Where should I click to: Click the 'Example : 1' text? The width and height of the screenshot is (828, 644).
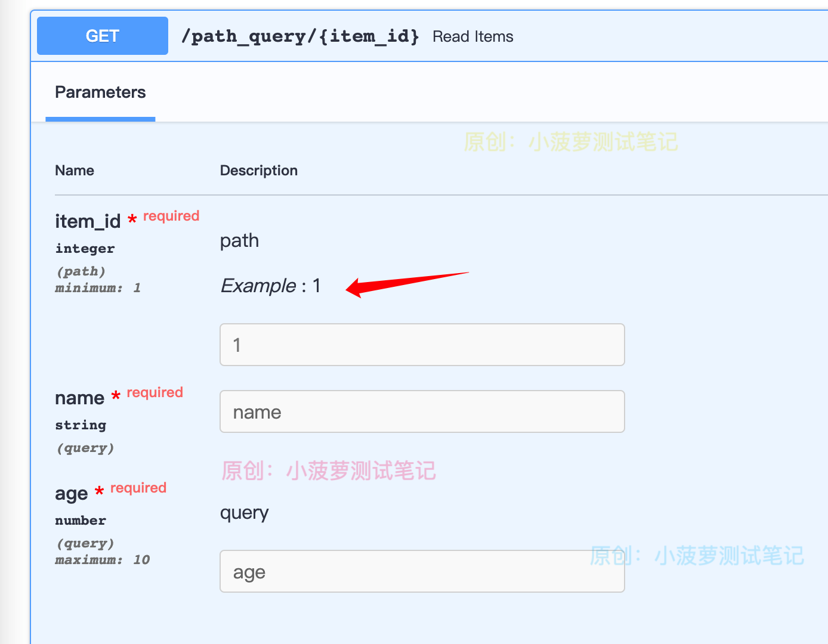(271, 286)
